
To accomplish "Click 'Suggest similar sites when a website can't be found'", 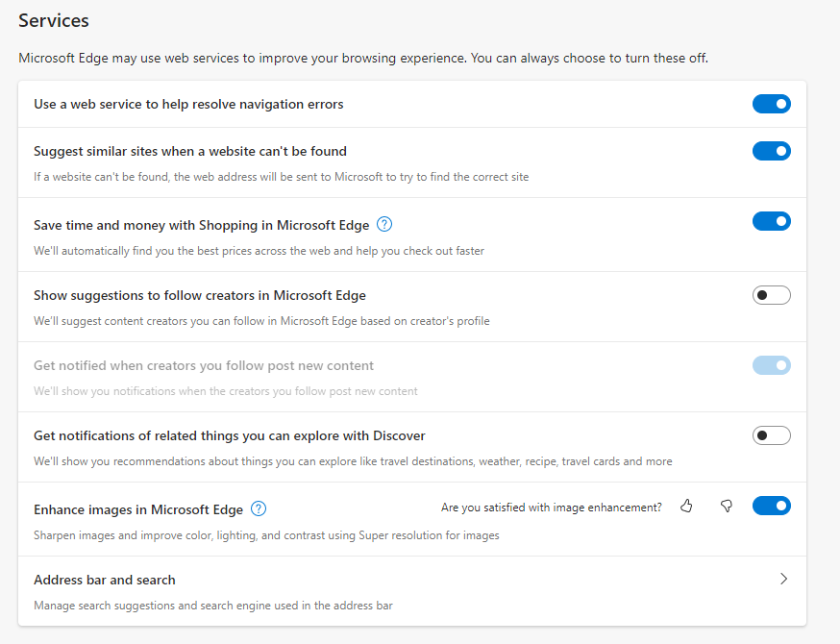I will [190, 151].
